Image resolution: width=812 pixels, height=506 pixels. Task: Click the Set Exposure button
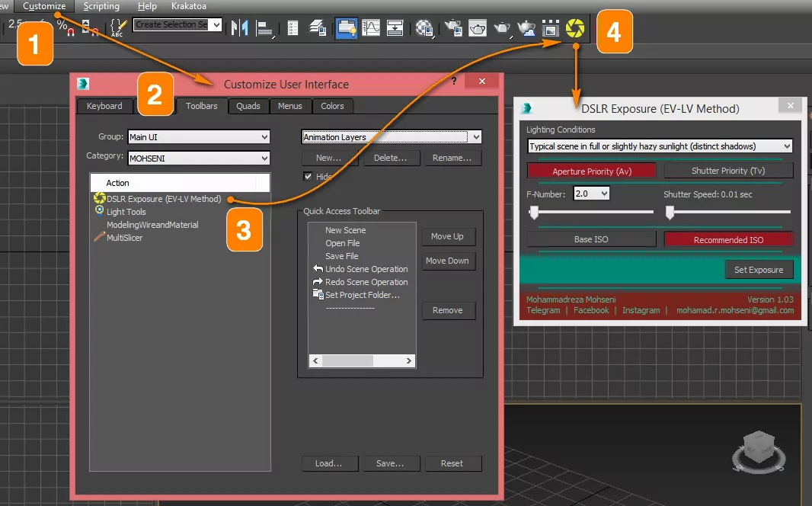tap(759, 270)
